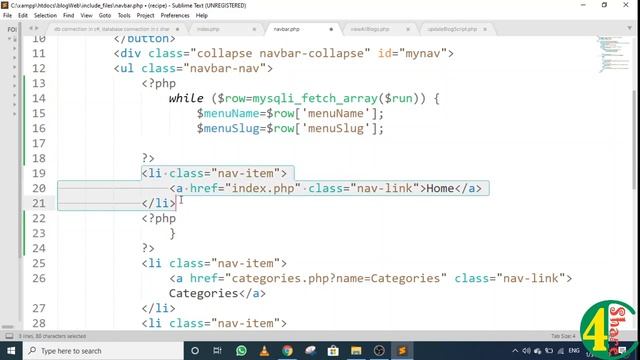Open the volume control in system tray
The image size is (640, 360).
click(x=526, y=351)
